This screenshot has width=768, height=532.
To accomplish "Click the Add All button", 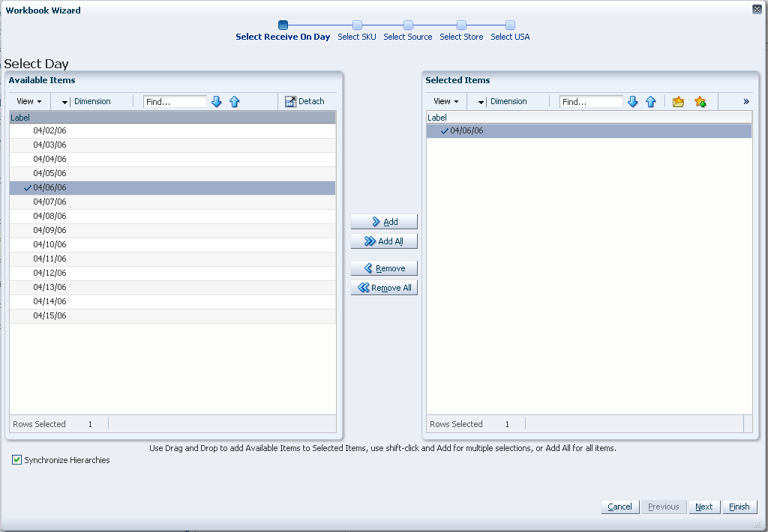I will point(384,241).
